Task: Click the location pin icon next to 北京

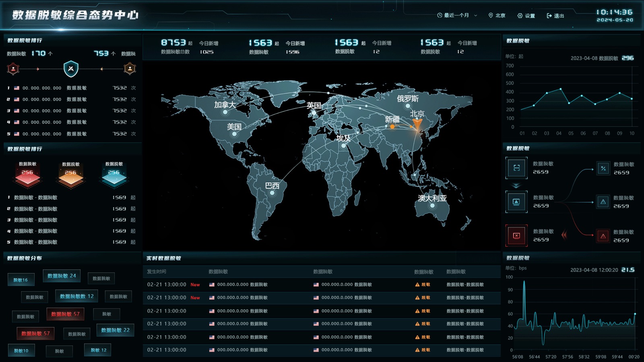Action: 491,15
